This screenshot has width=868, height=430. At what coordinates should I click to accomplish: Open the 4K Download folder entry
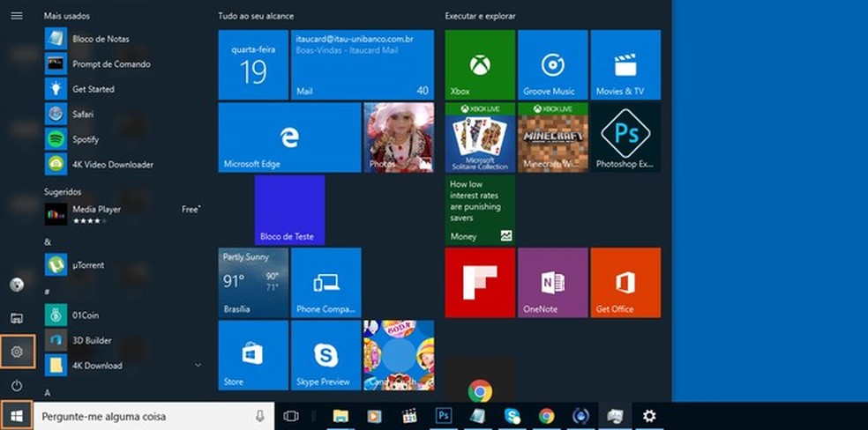[x=123, y=366]
